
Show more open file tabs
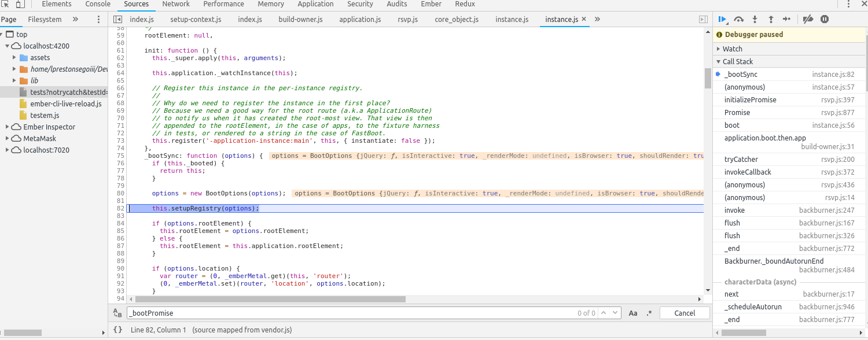point(597,20)
